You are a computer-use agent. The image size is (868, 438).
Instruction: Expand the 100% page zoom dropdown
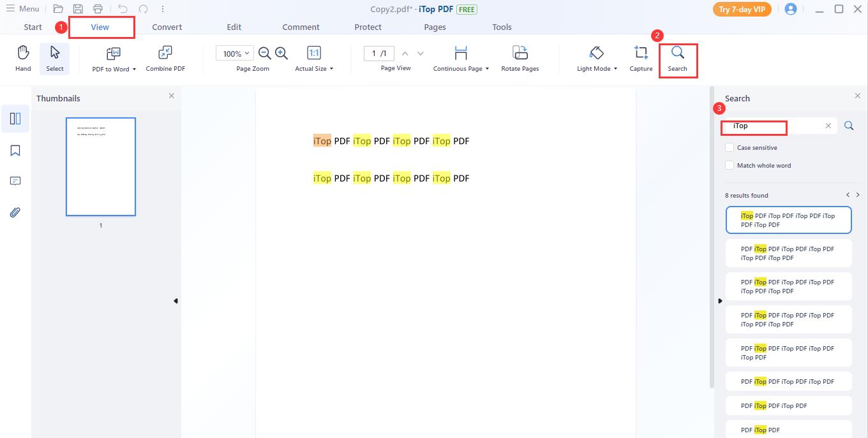tap(235, 54)
